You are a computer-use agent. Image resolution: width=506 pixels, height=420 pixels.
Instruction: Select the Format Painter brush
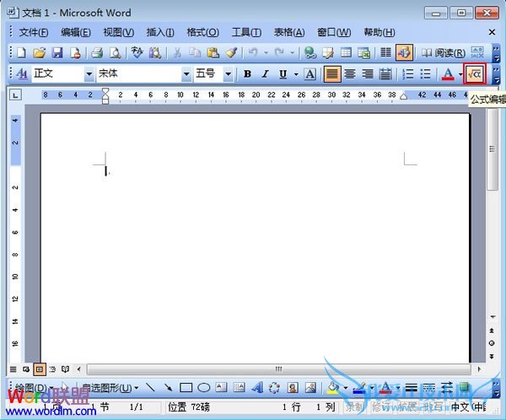tap(231, 52)
